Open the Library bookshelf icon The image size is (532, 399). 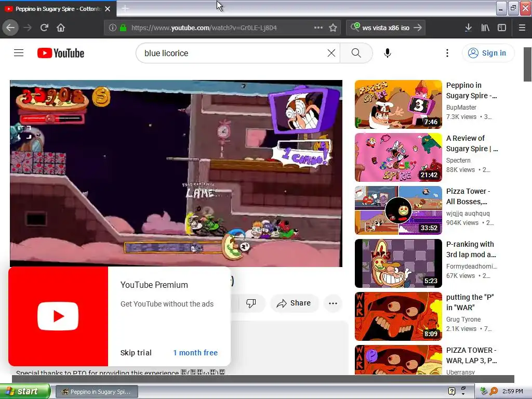tap(485, 28)
